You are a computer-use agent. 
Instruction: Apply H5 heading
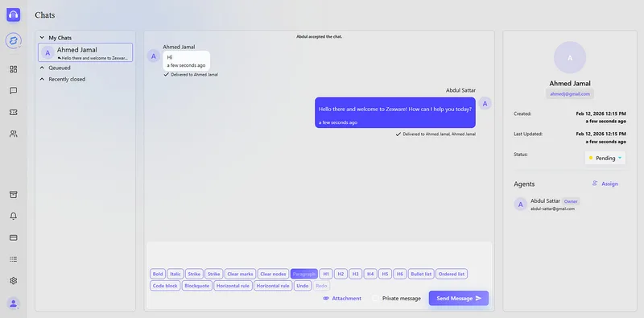coord(385,274)
